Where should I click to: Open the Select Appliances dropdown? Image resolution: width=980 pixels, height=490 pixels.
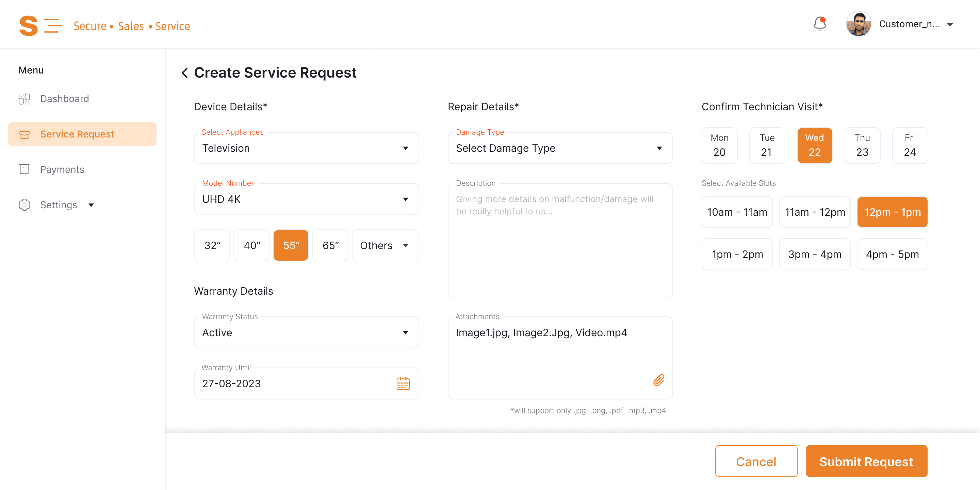(306, 148)
